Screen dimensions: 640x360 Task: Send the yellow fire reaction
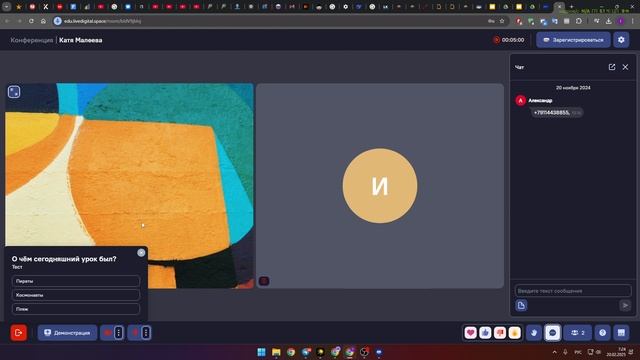pos(514,333)
